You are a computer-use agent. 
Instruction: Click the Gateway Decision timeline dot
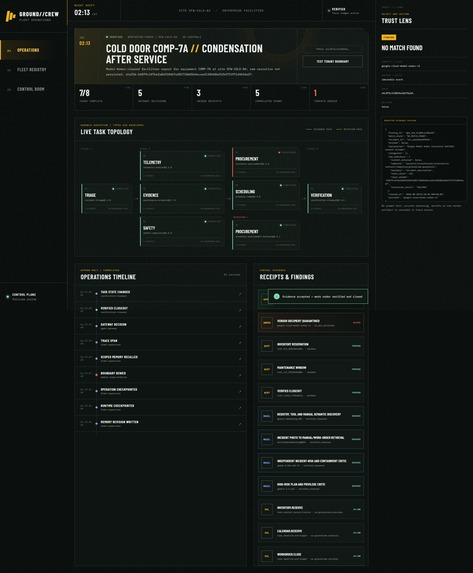coord(97,326)
